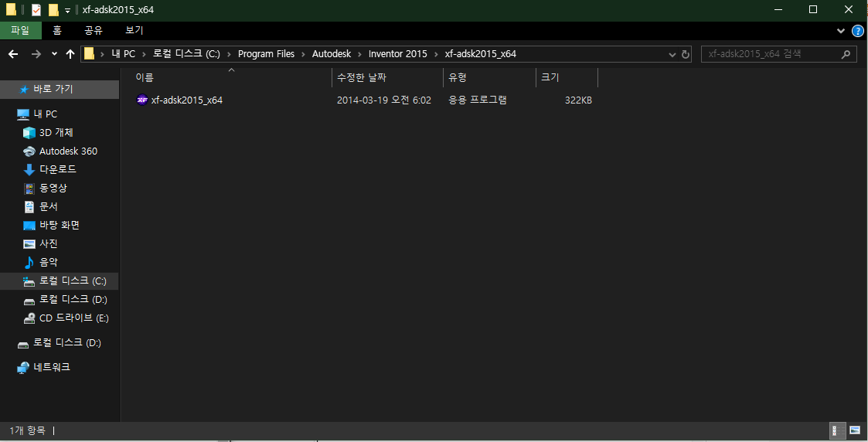Click the search magnifier icon
This screenshot has width=868, height=442.
click(x=846, y=54)
